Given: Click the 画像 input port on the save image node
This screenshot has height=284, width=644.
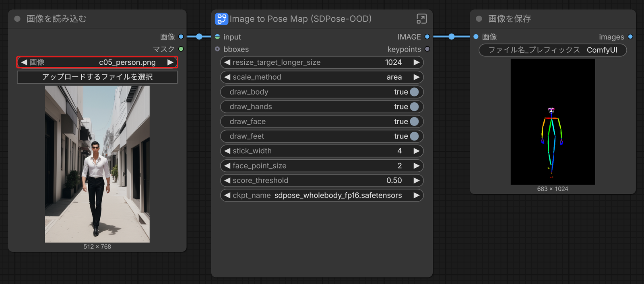Looking at the screenshot, I should coord(476,37).
